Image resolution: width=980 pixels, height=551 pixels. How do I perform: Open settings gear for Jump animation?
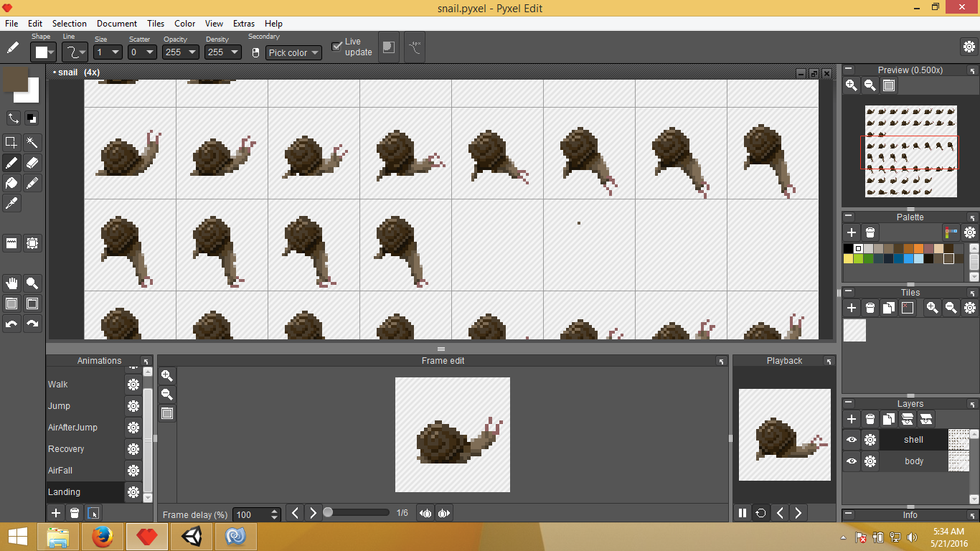click(x=133, y=406)
